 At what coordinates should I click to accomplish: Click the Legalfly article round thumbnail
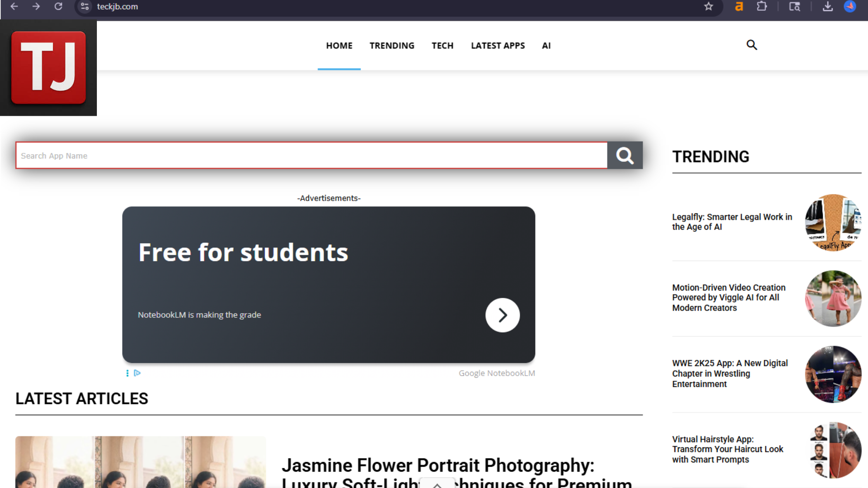[833, 222]
